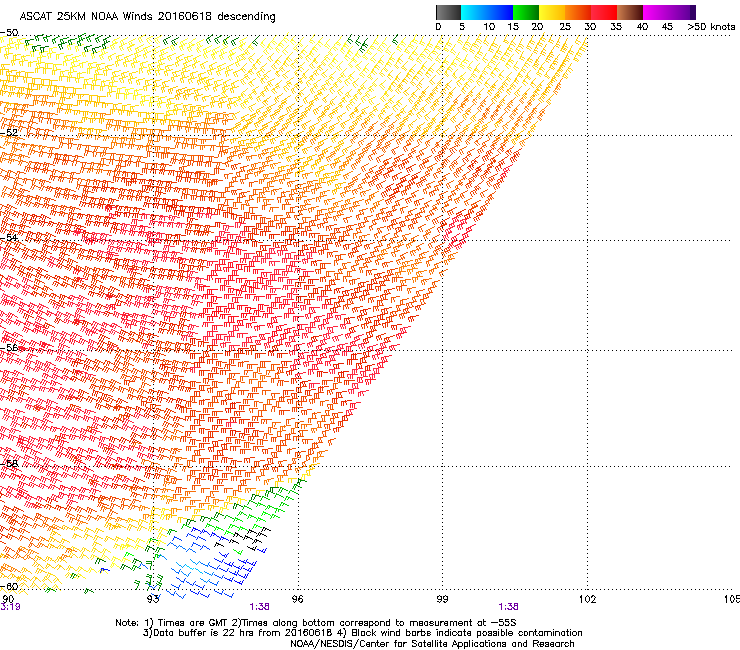Viewport: 740px width, 650px height.
Task: Click the '-56' latitude axis label
Action: 9,348
